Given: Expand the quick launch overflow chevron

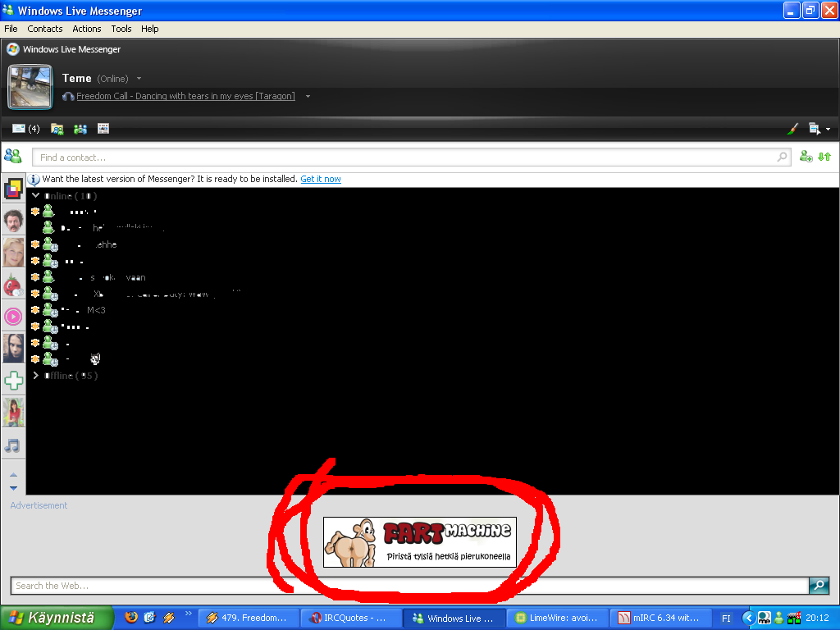Looking at the screenshot, I should click(188, 614).
